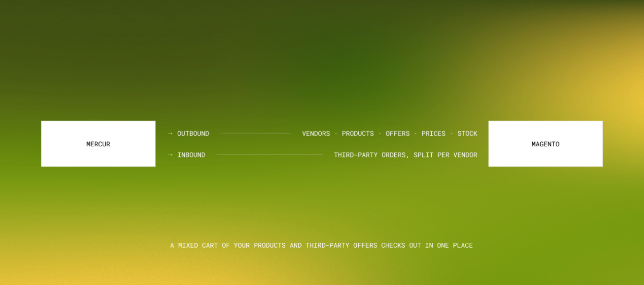Click the word VENDORS
This screenshot has width=644, height=285.
316,133
